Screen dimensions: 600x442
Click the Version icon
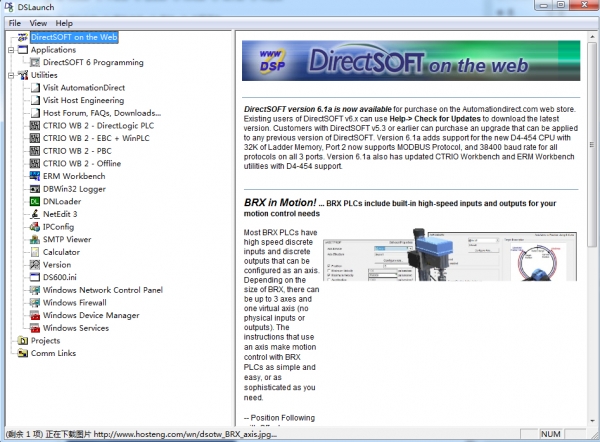tap(35, 264)
